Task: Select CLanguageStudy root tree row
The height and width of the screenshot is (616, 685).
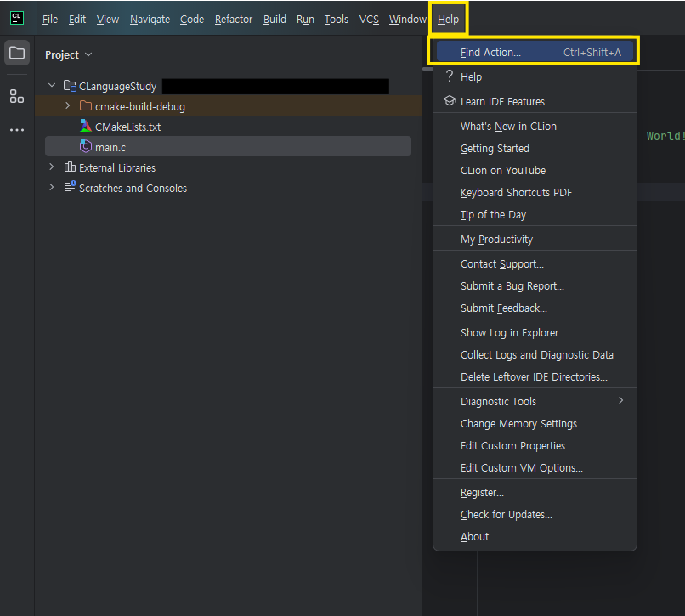Action: 228,86
